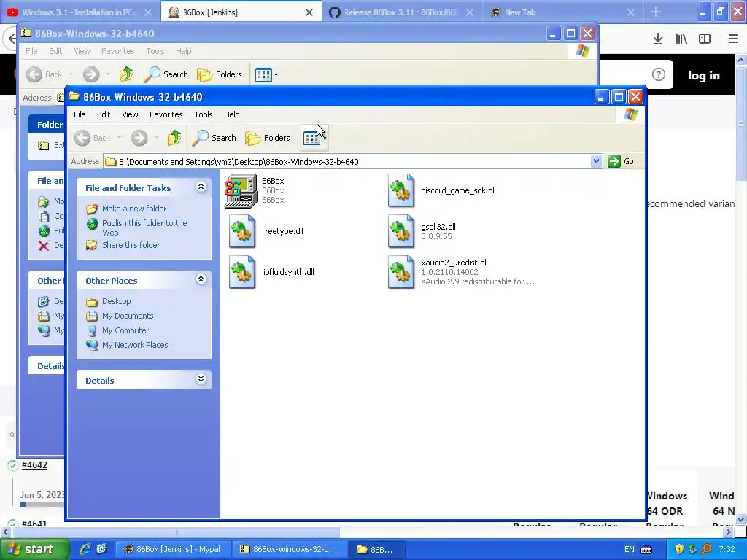Image resolution: width=747 pixels, height=560 pixels.
Task: Click the Forward arrow in front window
Action: click(139, 138)
